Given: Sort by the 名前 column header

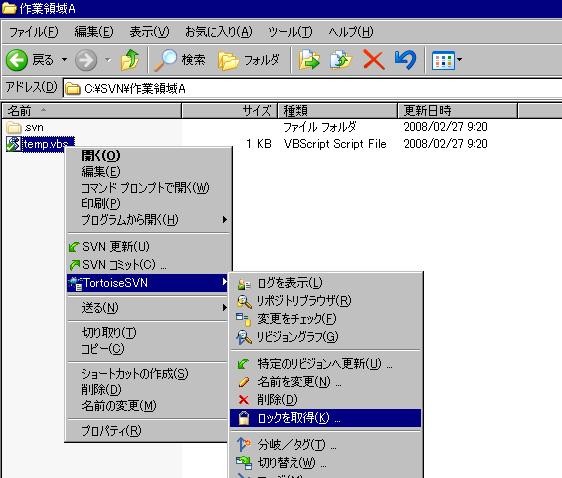Looking at the screenshot, I should (92, 111).
